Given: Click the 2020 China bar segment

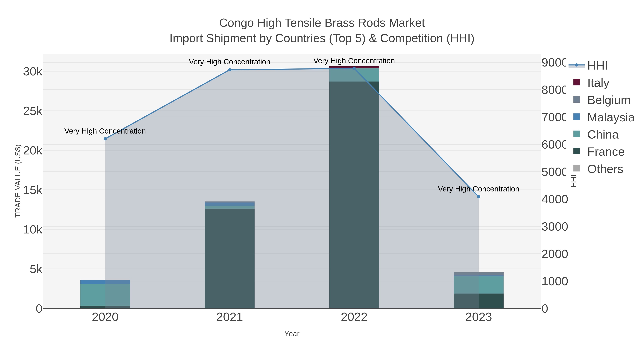Looking at the screenshot, I should (105, 295).
